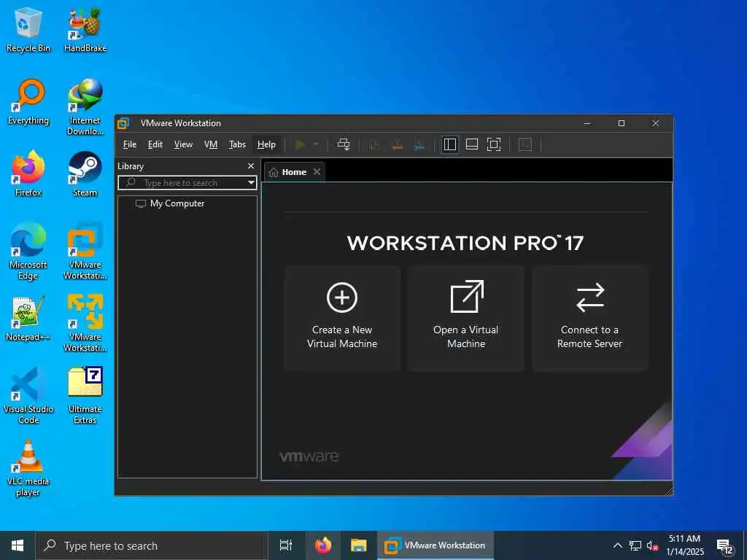Open Recycle Bin on the desktop
Viewport: 747px width, 560px height.
click(x=28, y=29)
